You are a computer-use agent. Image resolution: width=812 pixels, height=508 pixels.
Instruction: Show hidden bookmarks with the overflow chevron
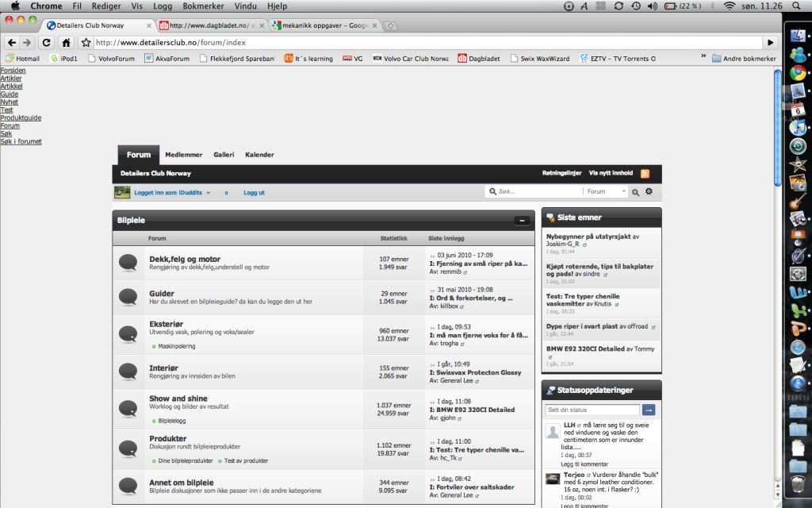703,56
